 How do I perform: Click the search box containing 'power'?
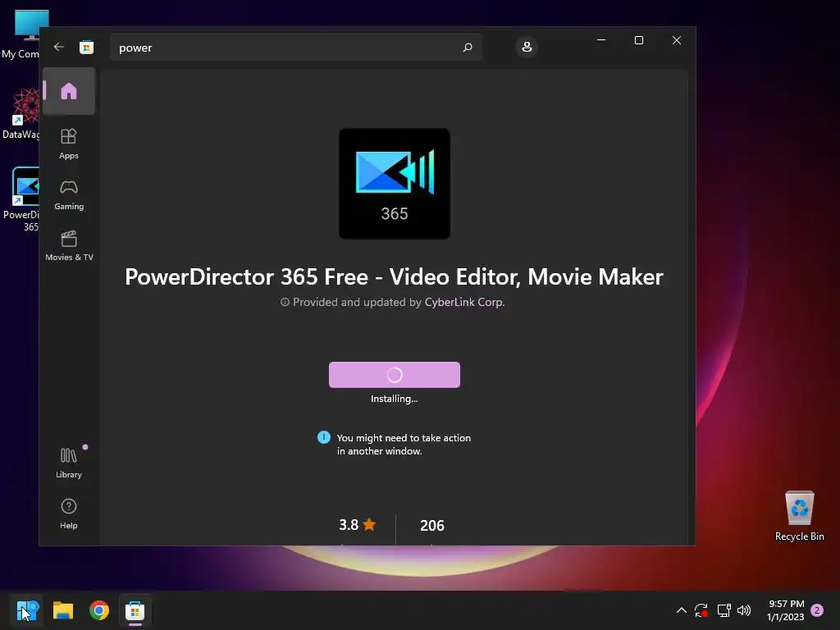pos(295,47)
